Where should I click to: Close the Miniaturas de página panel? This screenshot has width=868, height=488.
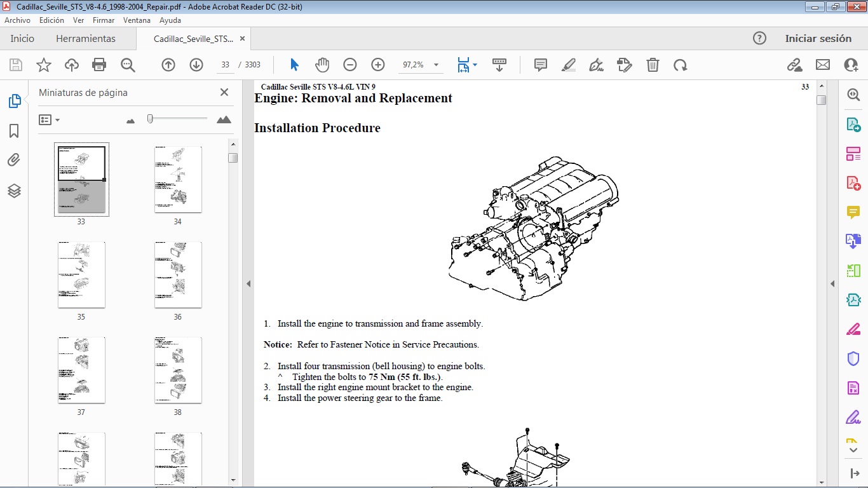click(224, 92)
